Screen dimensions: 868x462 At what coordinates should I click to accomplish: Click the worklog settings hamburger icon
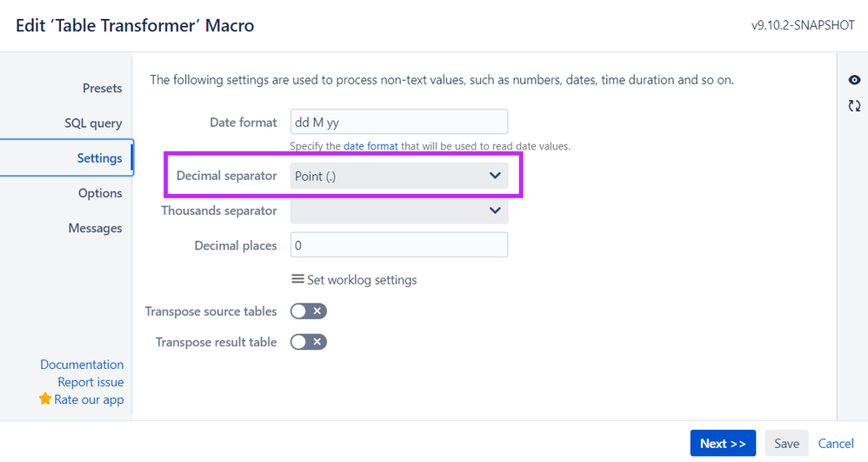(297, 279)
